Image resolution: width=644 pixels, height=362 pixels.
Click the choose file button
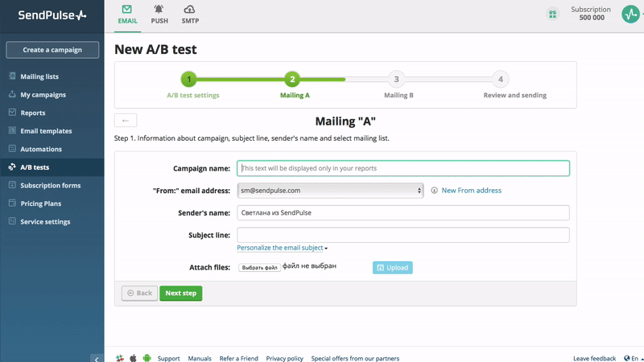click(x=259, y=268)
